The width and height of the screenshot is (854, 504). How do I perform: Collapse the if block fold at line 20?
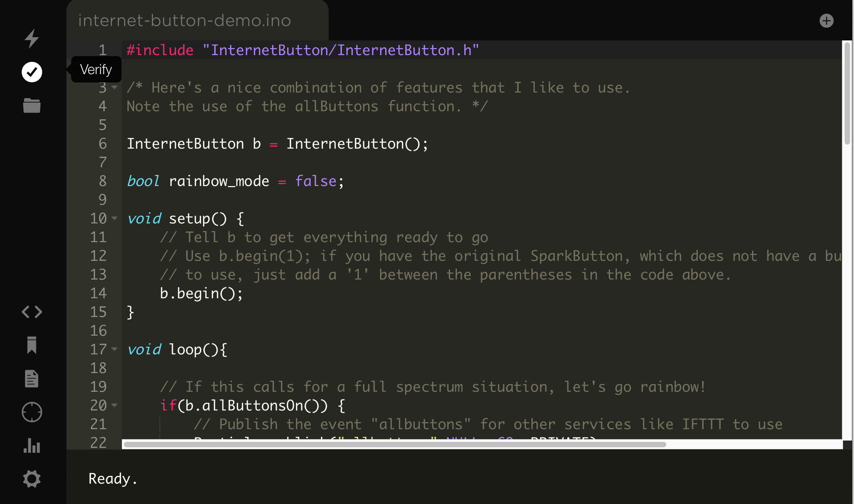pos(115,405)
